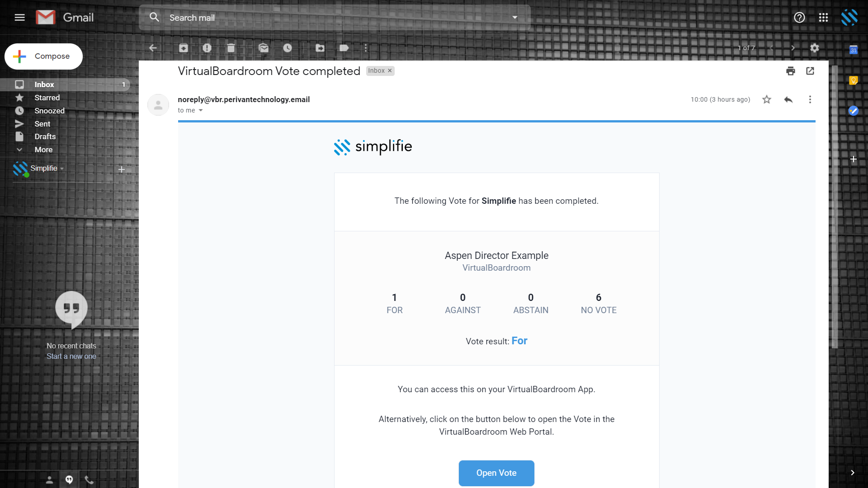Open Google Tasks side panel
Viewport: 868px width, 488px height.
pyautogui.click(x=854, y=111)
